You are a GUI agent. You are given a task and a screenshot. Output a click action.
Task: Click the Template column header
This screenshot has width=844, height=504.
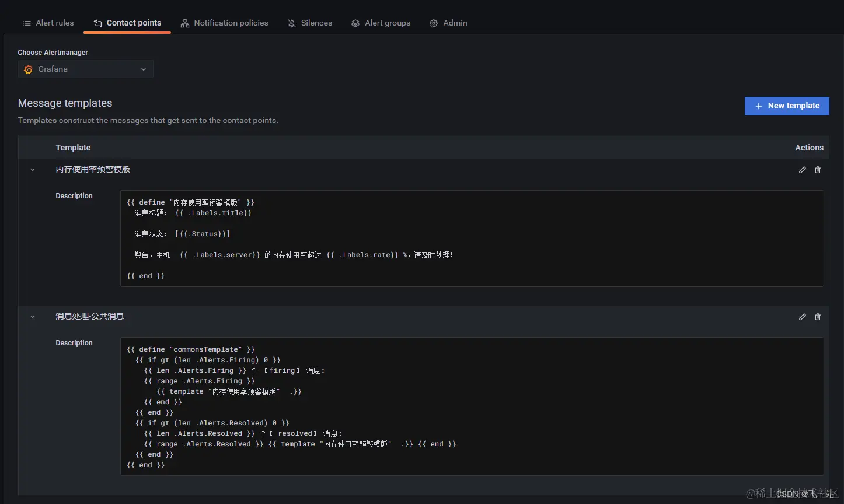[73, 148]
